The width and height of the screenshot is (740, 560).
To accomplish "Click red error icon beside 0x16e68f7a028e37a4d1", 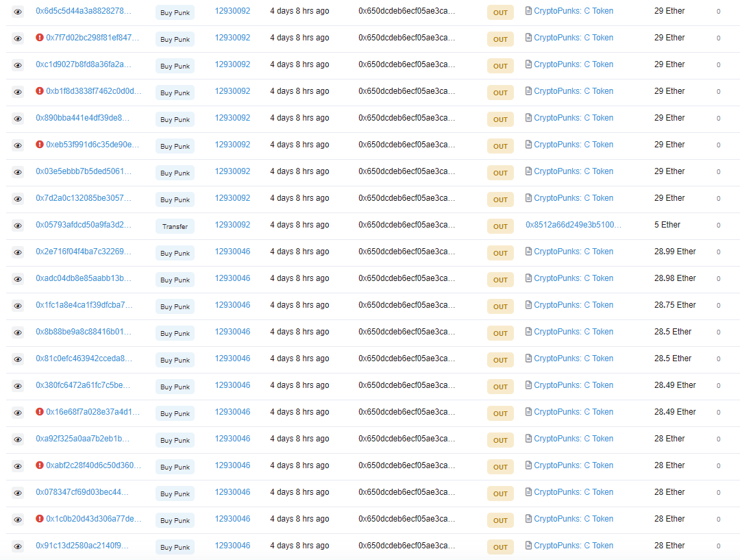I will tap(40, 412).
